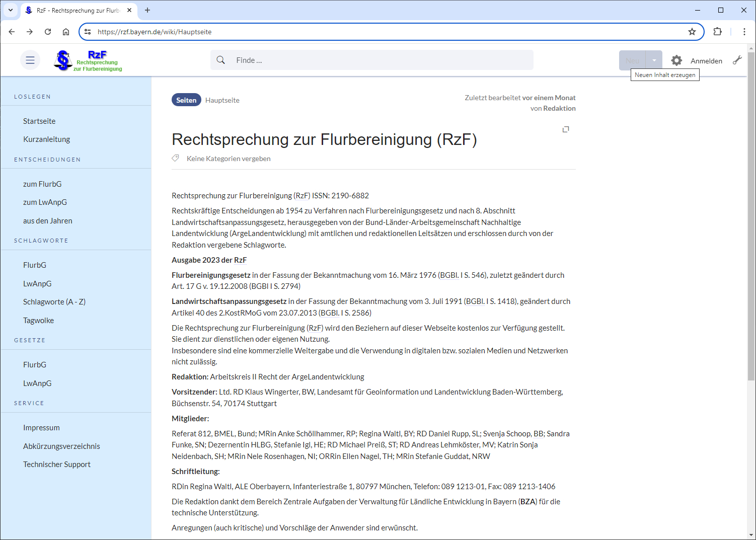The width and height of the screenshot is (756, 540).
Task: View site information icon in address bar
Action: point(88,32)
